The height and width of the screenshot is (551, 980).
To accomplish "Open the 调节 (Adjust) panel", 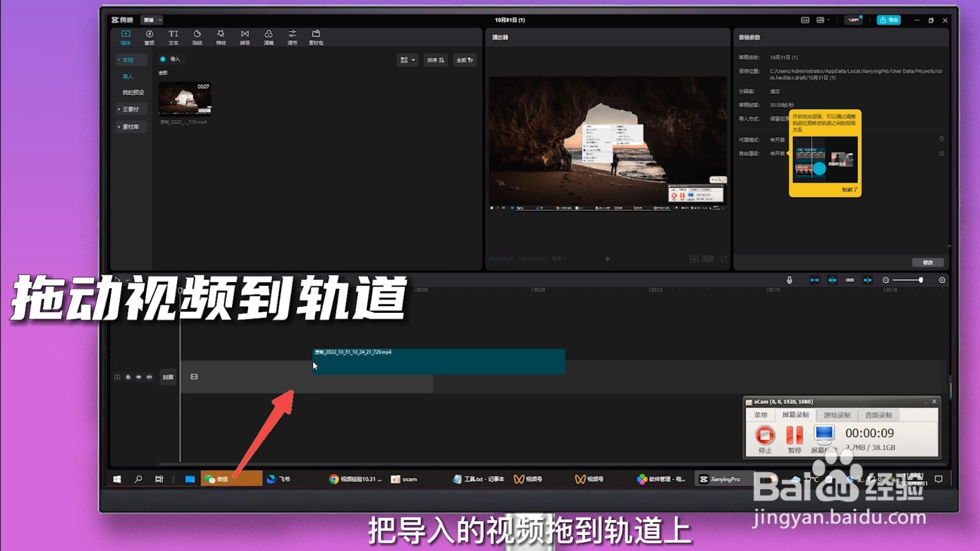I will (x=292, y=37).
